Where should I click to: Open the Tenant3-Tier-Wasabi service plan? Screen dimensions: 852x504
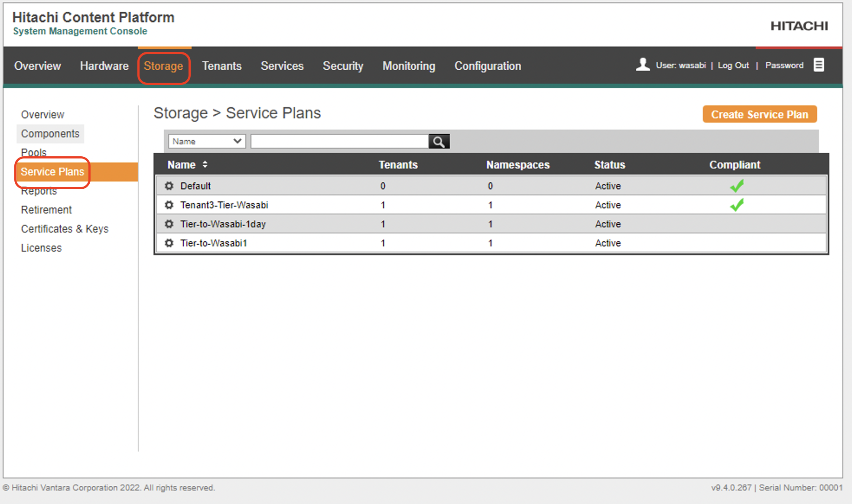coord(224,205)
